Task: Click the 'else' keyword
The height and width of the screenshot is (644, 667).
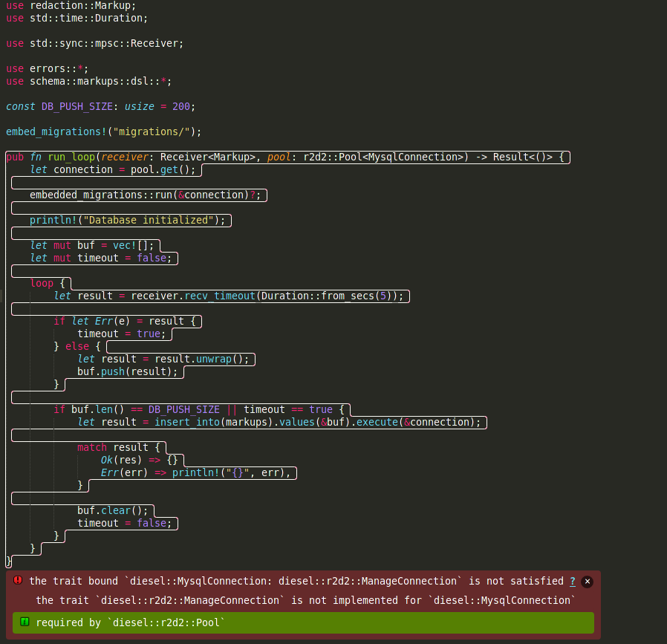Action: [x=77, y=346]
